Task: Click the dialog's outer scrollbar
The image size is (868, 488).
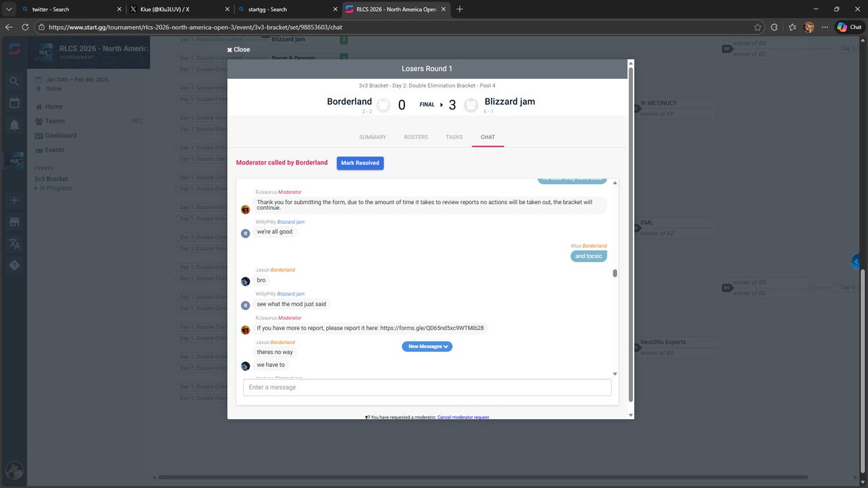Action: click(630, 235)
